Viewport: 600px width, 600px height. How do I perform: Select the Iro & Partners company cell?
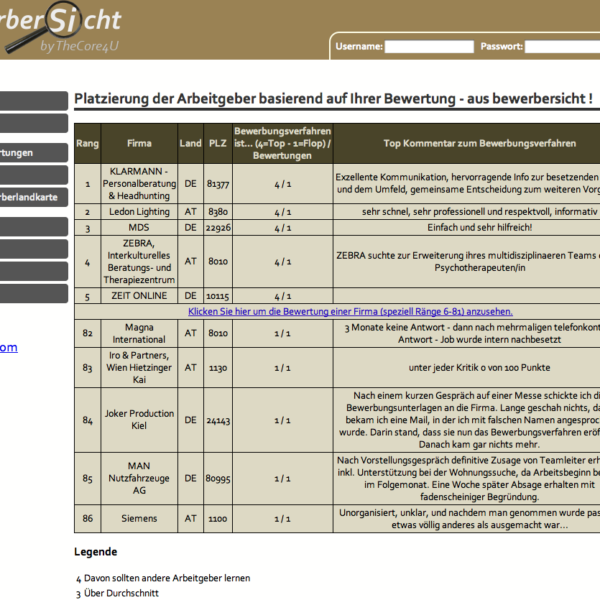[x=139, y=368]
